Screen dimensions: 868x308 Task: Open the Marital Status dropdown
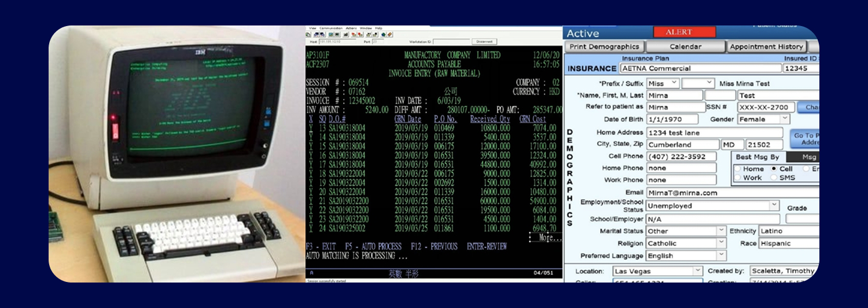(x=686, y=231)
